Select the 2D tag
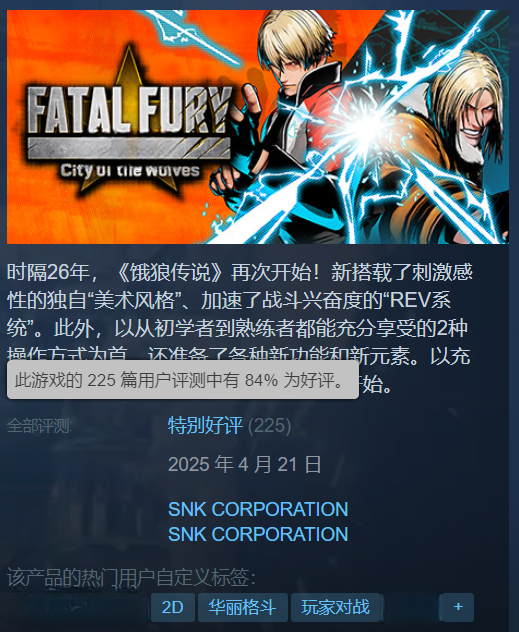This screenshot has width=519, height=632. (x=172, y=607)
